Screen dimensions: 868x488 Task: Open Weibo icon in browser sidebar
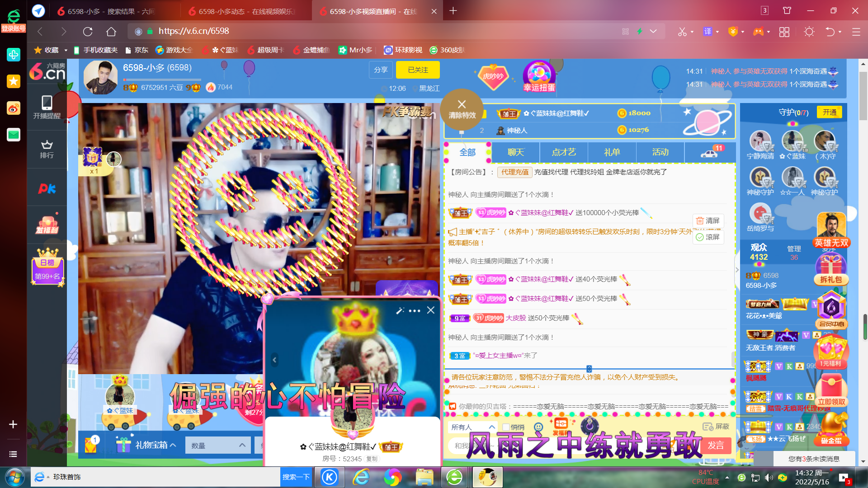[14, 108]
